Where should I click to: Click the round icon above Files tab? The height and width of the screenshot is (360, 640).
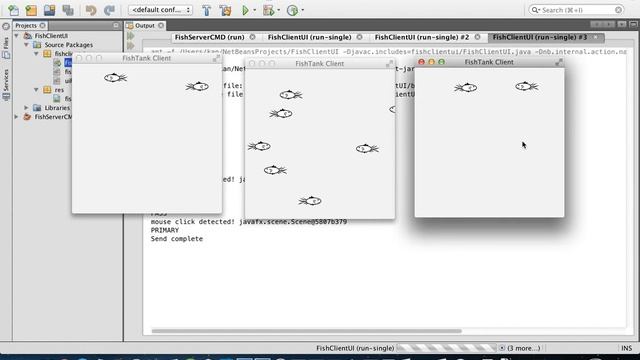[6, 27]
